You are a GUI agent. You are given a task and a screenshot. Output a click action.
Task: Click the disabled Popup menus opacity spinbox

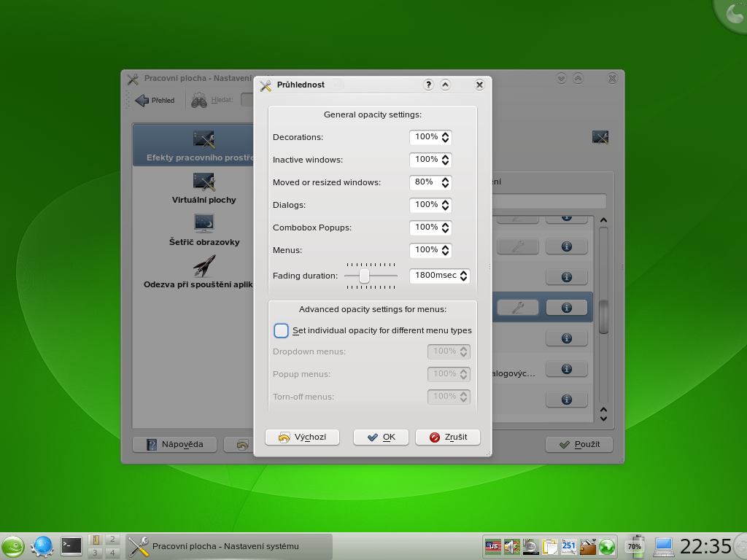(449, 374)
